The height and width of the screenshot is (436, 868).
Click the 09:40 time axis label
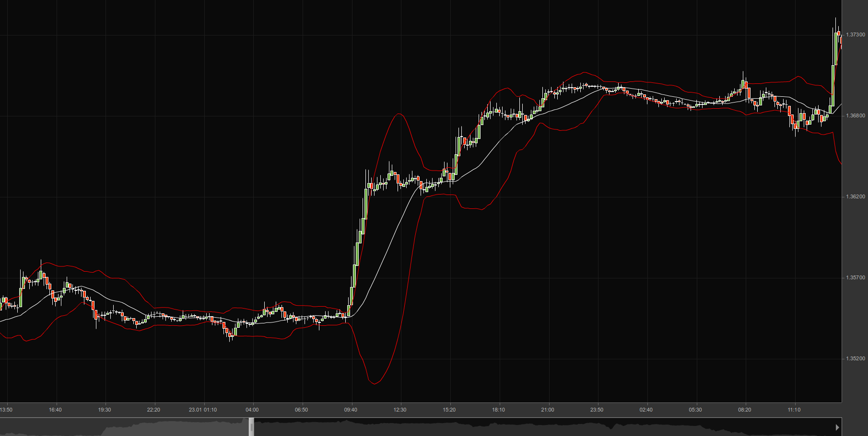(351, 410)
